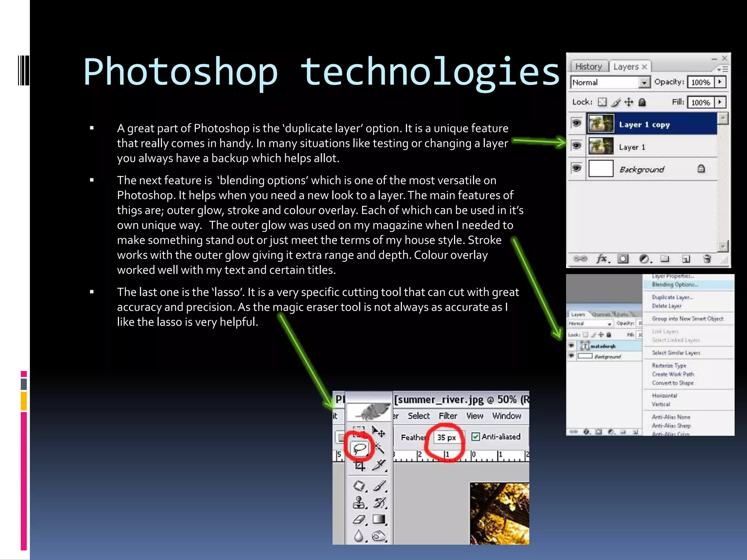Uncheck the Anti-aliased checkbox
Viewport: 747px width, 560px height.
click(x=476, y=436)
